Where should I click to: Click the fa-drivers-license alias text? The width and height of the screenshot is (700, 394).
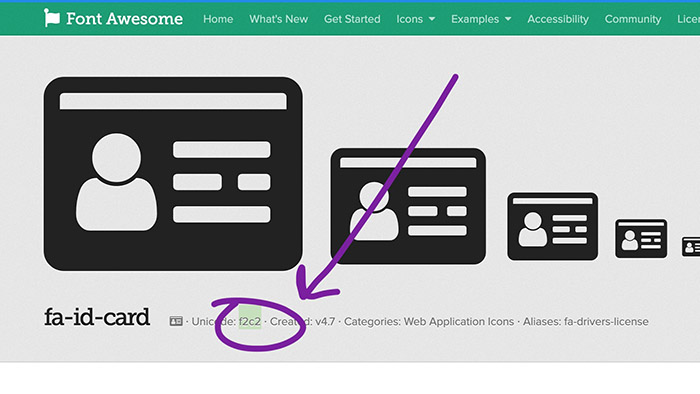[606, 321]
